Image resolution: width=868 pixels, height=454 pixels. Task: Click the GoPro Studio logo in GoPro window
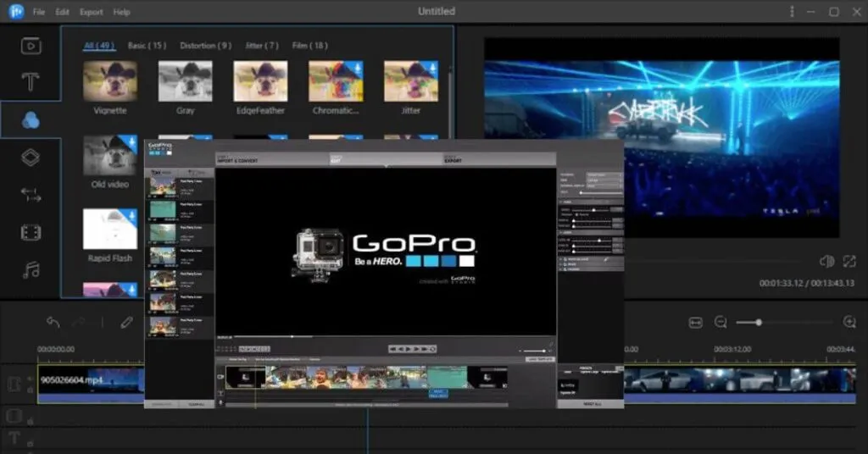(x=160, y=148)
